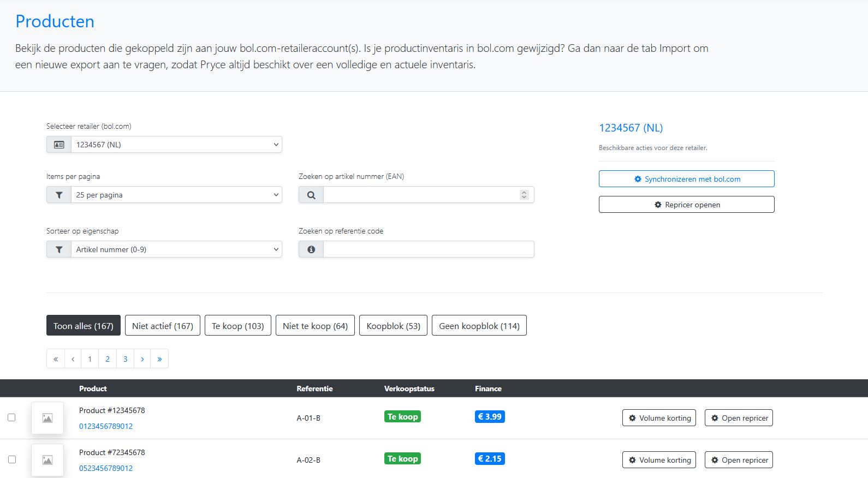This screenshot has width=868, height=478.
Task: Filter by Niet actief (167)
Action: click(163, 326)
